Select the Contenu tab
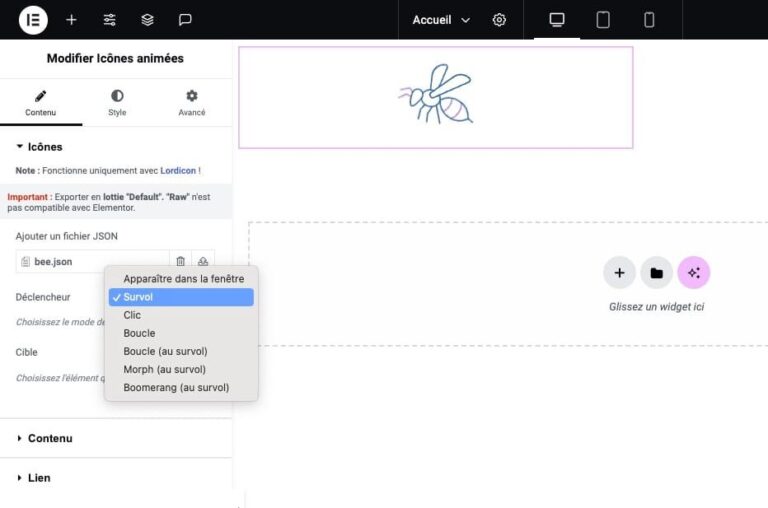The width and height of the screenshot is (768, 508). point(41,103)
